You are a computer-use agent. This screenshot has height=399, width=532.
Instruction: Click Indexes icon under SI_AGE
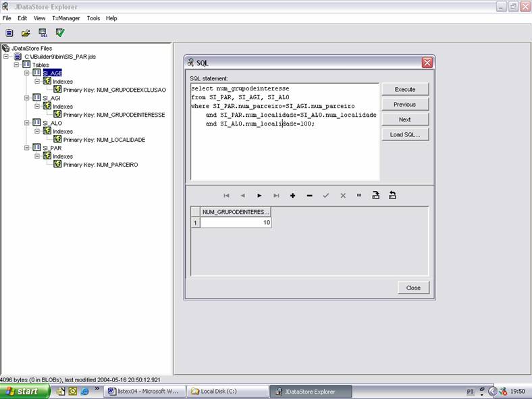coord(47,81)
